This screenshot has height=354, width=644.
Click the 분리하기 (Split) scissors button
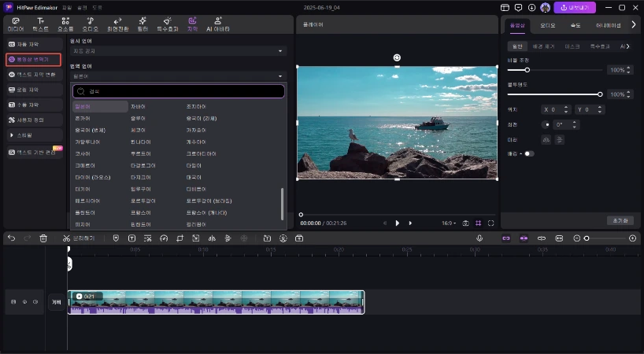[x=79, y=238]
